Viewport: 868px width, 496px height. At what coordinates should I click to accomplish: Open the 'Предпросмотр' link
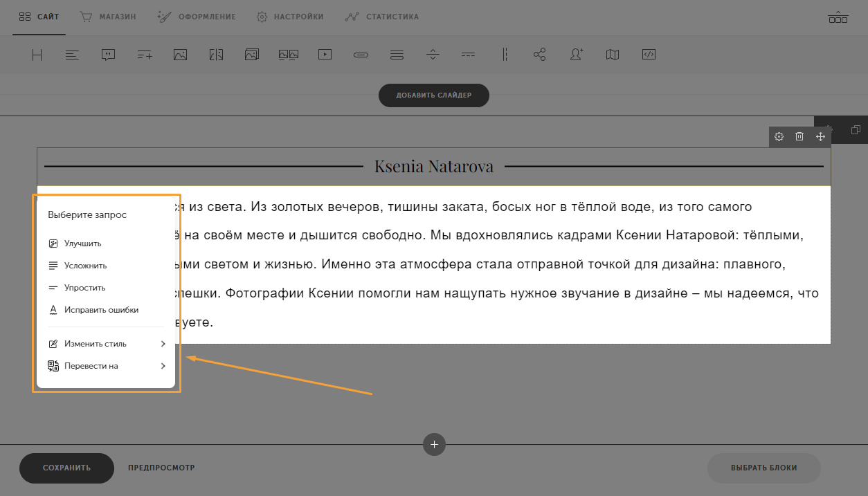click(161, 468)
